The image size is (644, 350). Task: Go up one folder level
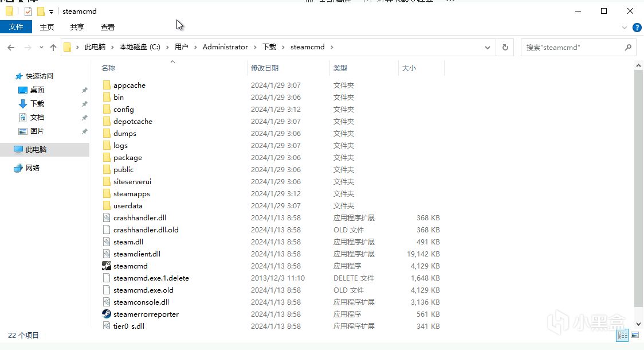tap(53, 48)
